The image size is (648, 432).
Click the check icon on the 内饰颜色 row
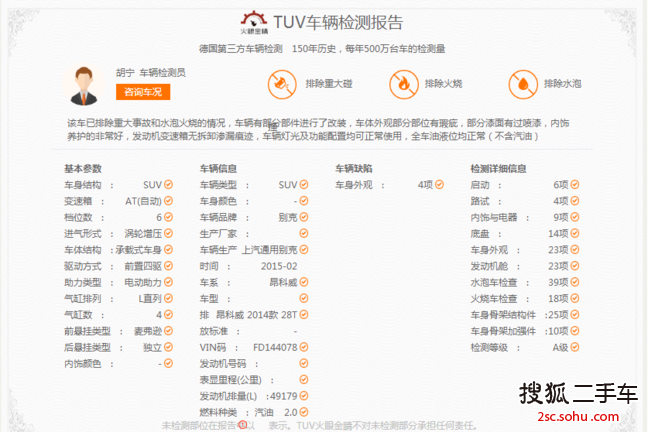click(x=168, y=363)
